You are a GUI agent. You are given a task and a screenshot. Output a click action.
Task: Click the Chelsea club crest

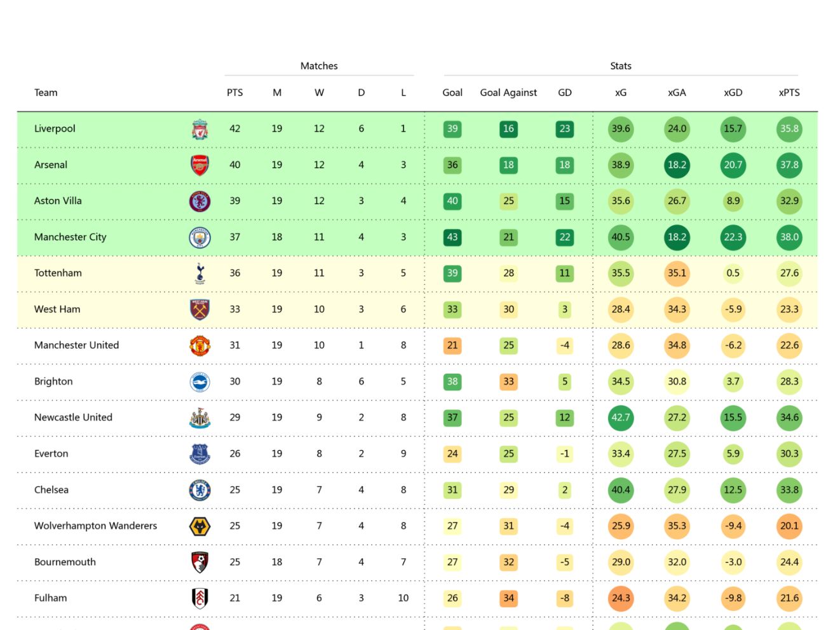200,490
